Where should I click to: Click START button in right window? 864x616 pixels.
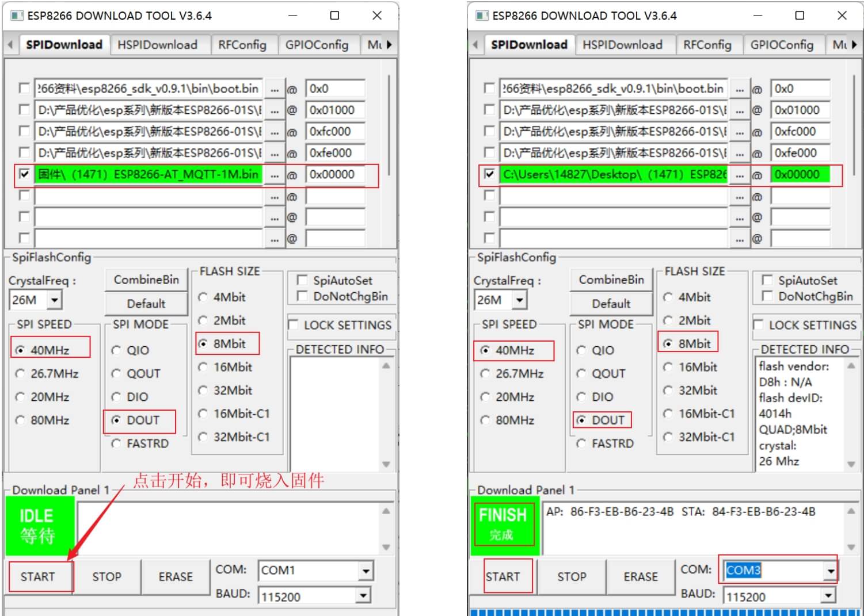(503, 577)
